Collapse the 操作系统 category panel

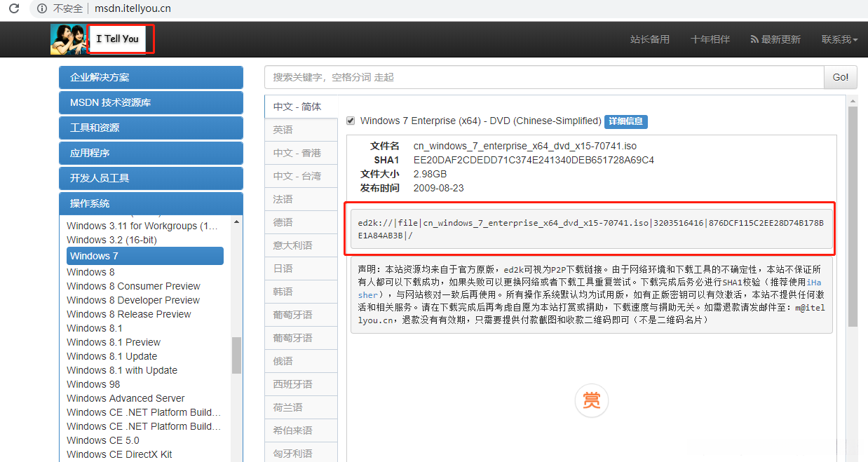[x=151, y=203]
